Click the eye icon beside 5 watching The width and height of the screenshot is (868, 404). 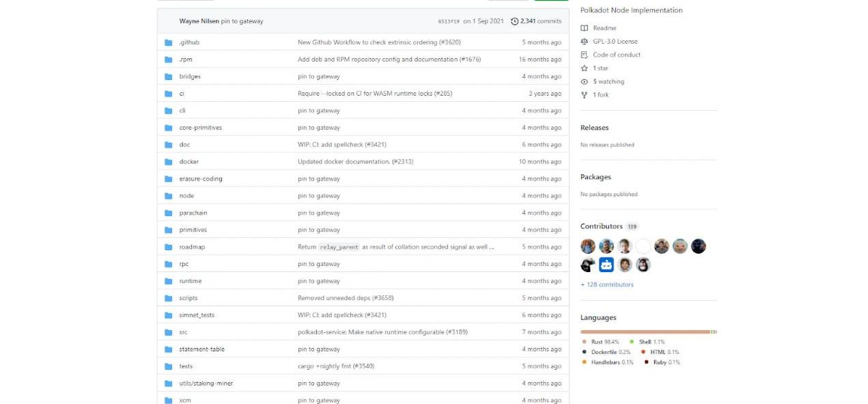tap(584, 81)
